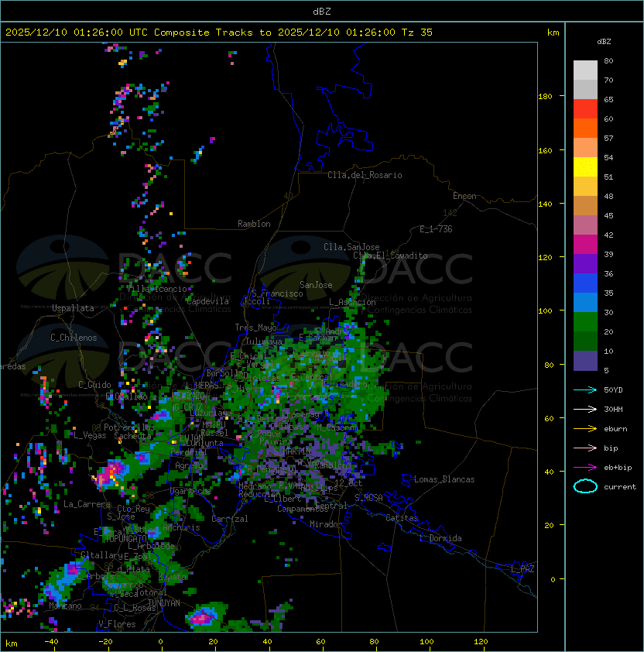
Task: Click the 'Encon' place label on map
Action: [x=464, y=196]
